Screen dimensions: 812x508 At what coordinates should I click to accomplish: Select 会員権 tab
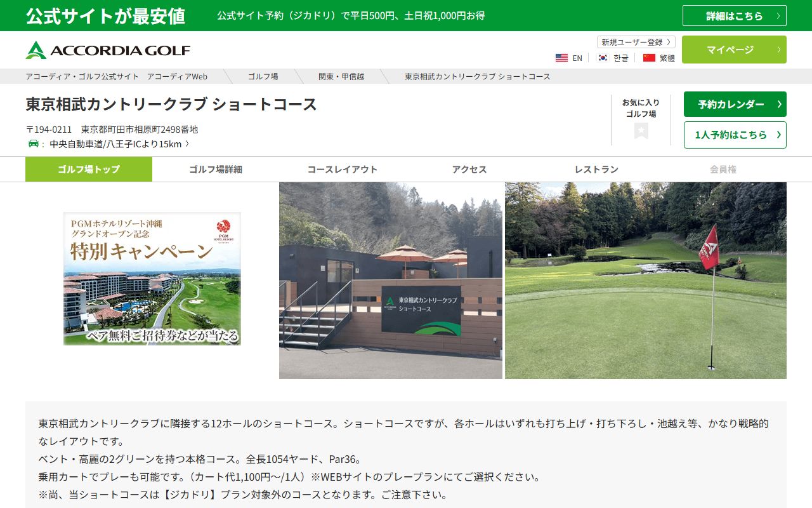tap(723, 170)
